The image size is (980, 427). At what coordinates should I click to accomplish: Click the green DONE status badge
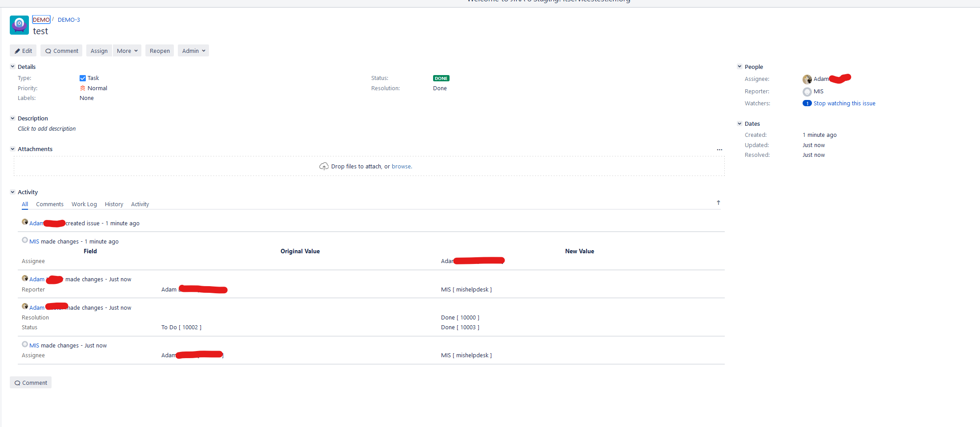pyautogui.click(x=441, y=78)
